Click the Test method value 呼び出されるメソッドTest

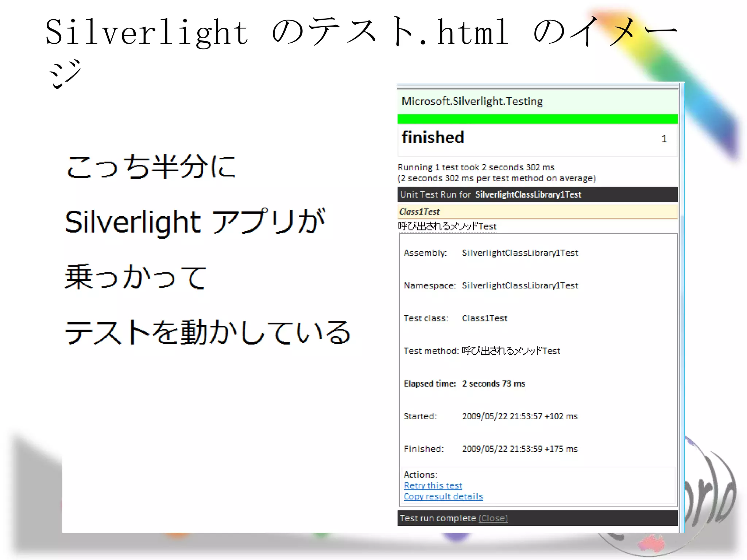tap(511, 351)
